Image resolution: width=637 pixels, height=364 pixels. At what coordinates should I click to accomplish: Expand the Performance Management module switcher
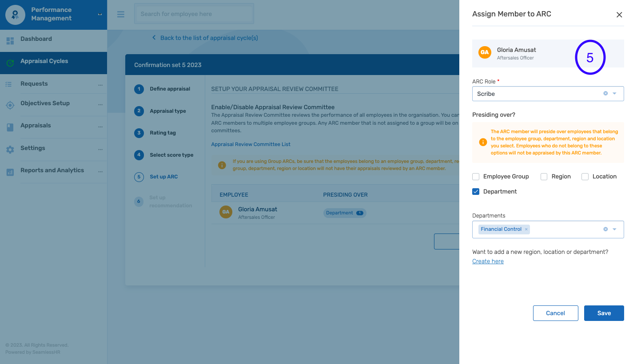100,15
